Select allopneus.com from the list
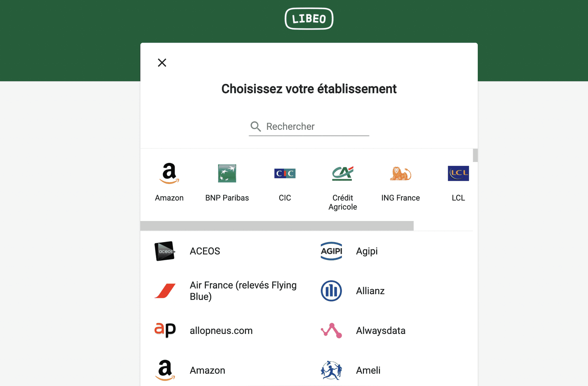 (x=221, y=331)
